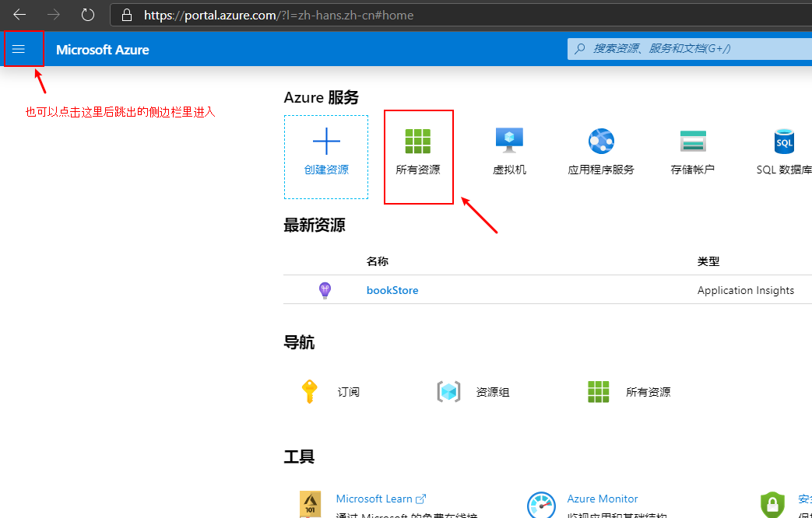The height and width of the screenshot is (518, 812).
Task: Open the bookStore resource link
Action: coord(392,290)
